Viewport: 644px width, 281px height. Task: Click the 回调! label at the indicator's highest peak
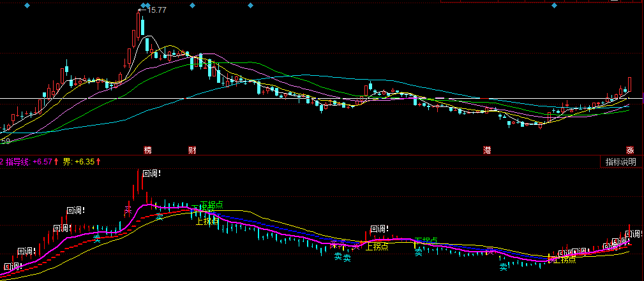(151, 173)
